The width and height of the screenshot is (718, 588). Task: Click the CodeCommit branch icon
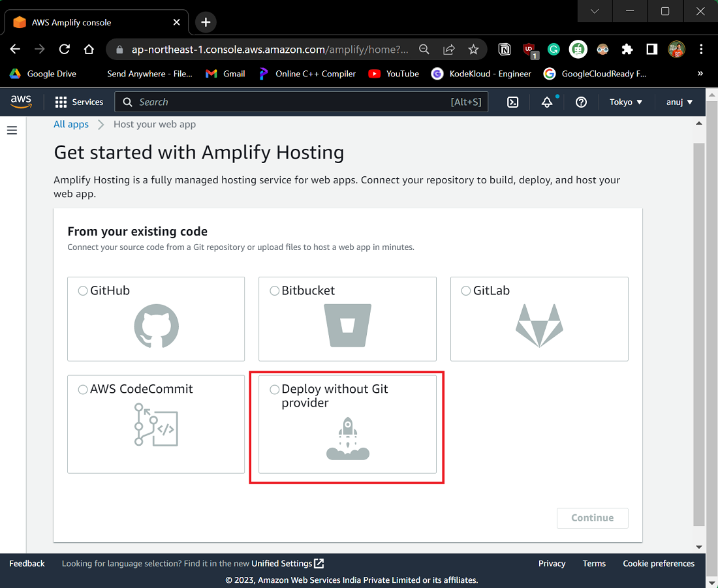pos(156,424)
